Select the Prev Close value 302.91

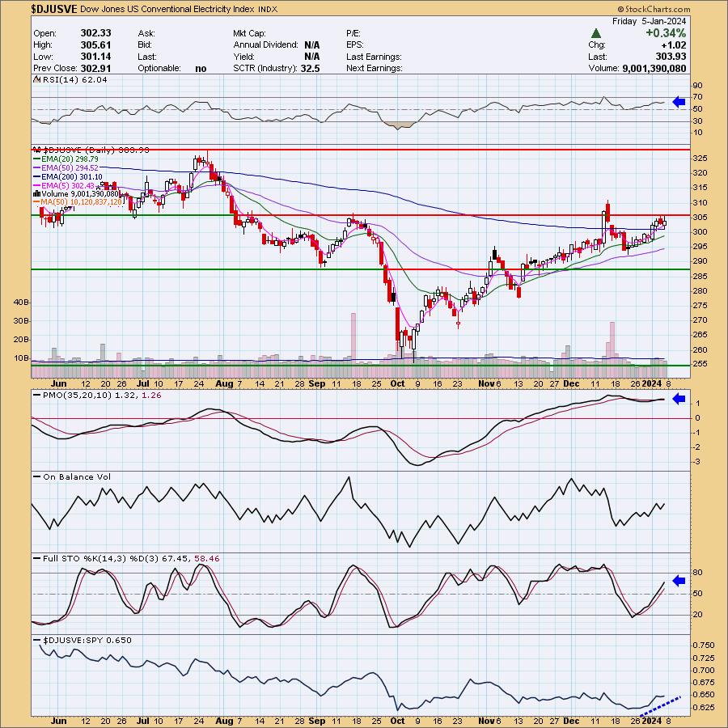pos(96,68)
